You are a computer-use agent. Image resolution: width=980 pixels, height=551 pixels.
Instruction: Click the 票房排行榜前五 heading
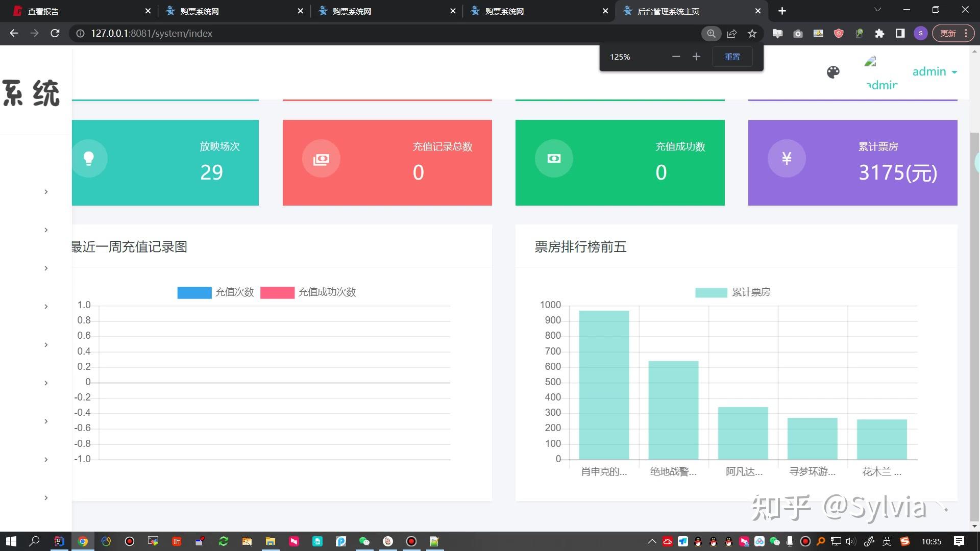(x=580, y=247)
